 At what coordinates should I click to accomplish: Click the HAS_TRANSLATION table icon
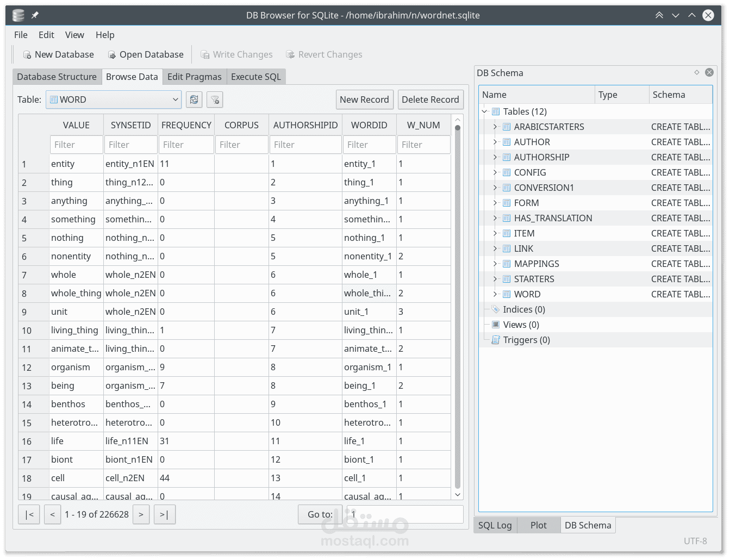507,218
